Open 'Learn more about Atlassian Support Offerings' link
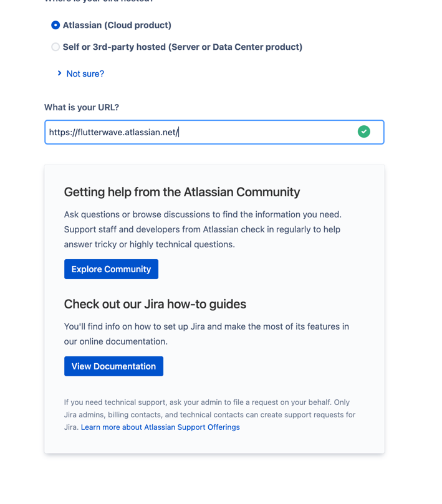This screenshot has width=442, height=504. pyautogui.click(x=160, y=427)
